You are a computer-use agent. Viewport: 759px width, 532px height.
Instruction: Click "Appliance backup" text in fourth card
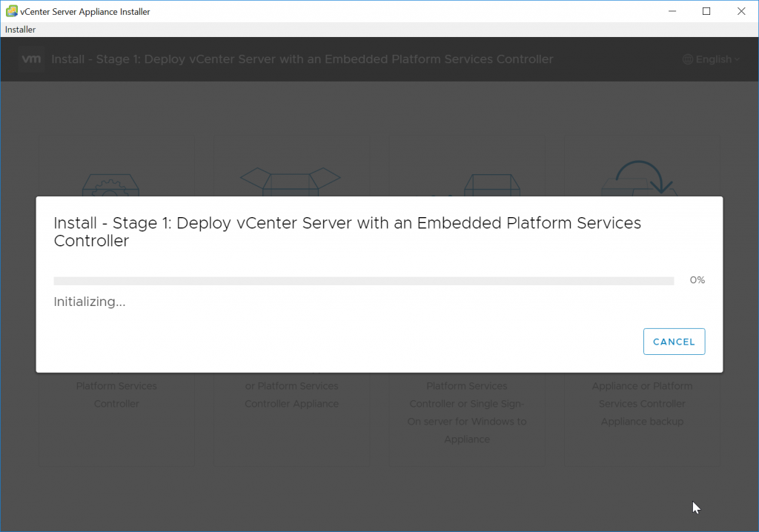tap(642, 422)
